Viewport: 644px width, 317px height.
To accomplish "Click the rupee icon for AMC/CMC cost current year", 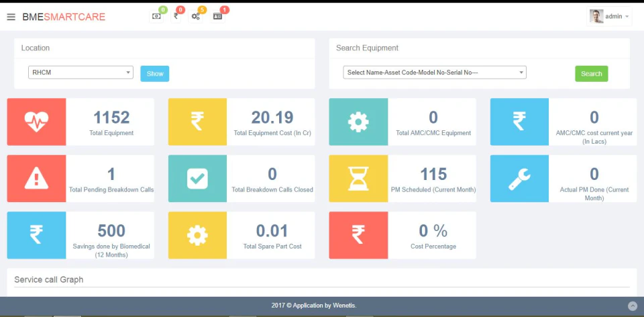I will coord(519,122).
